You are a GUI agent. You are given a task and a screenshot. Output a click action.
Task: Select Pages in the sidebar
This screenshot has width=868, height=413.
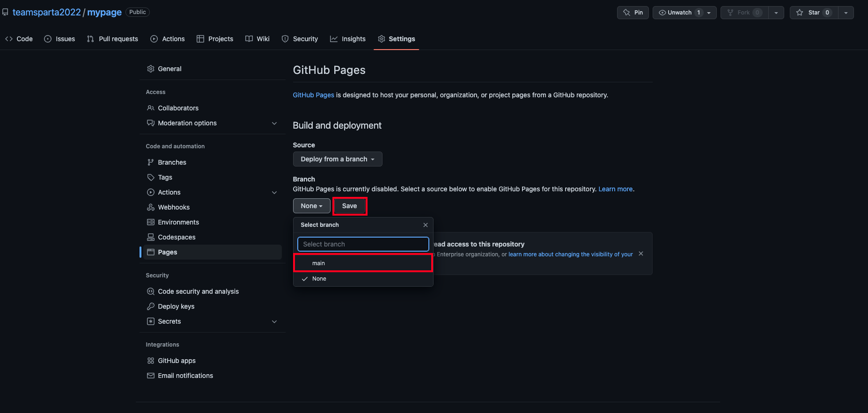[x=213, y=252]
